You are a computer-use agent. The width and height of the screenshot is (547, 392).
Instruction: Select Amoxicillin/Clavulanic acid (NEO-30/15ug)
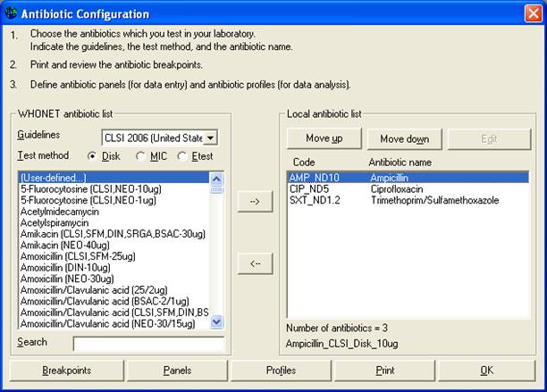114,324
